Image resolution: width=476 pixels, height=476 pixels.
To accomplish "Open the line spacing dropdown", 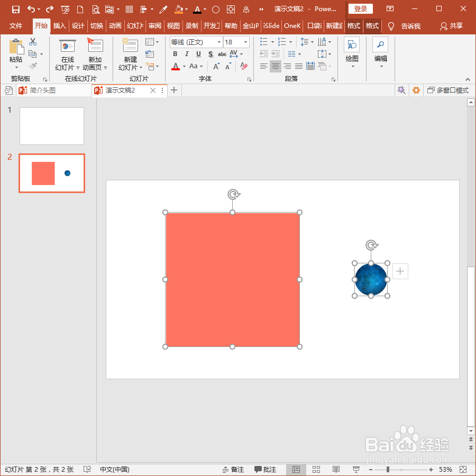I will [x=307, y=42].
